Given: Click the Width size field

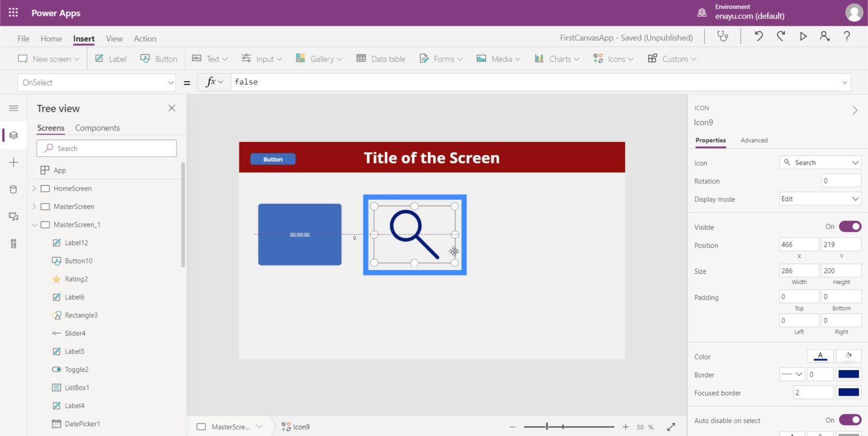Looking at the screenshot, I should click(799, 271).
